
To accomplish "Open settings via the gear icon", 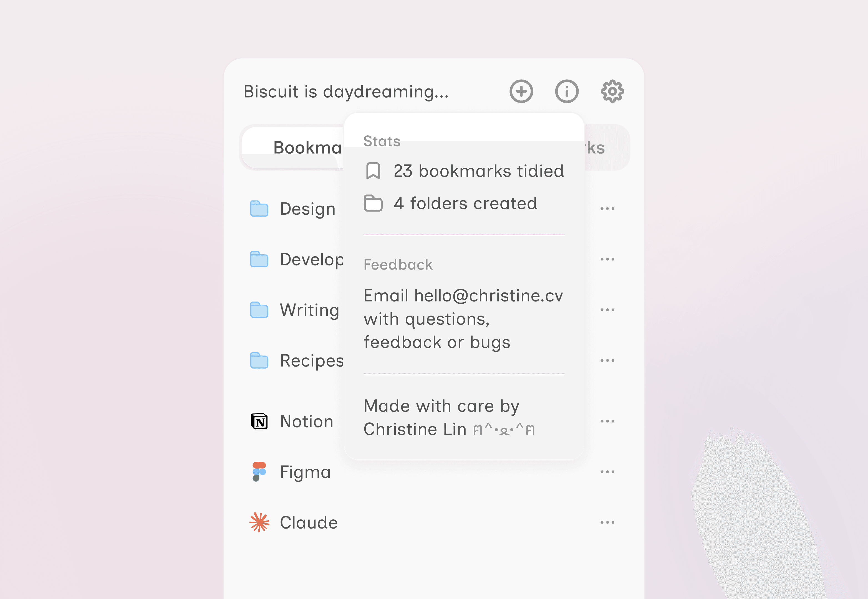I will click(612, 91).
